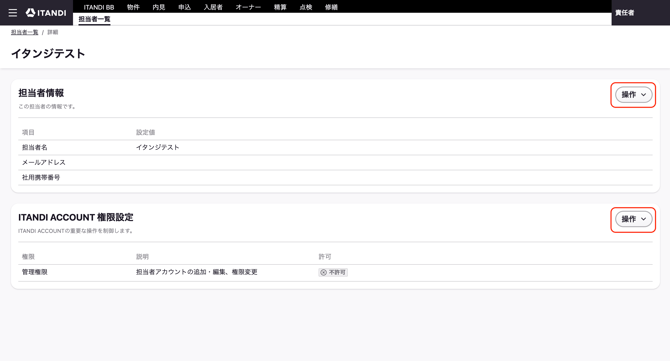Open the ITANDI BB menu

99,7
